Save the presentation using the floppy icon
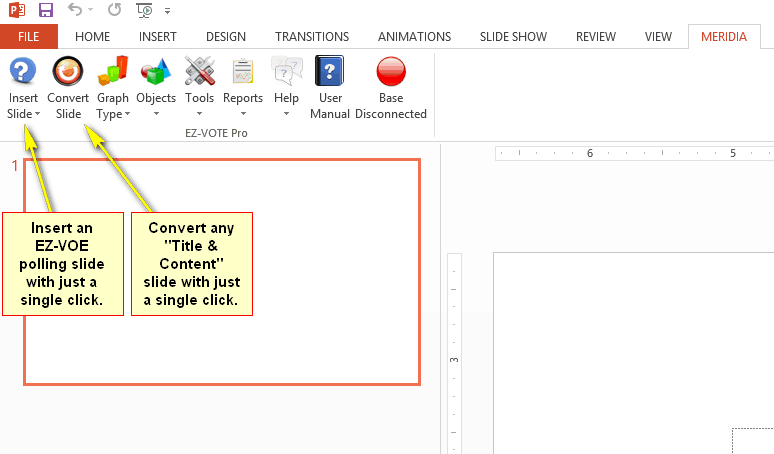 [46, 10]
